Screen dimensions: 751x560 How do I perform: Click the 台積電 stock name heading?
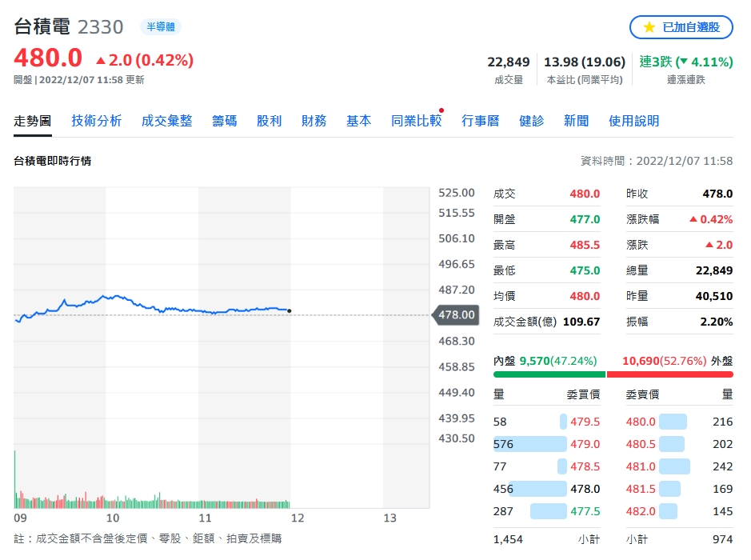click(x=42, y=27)
